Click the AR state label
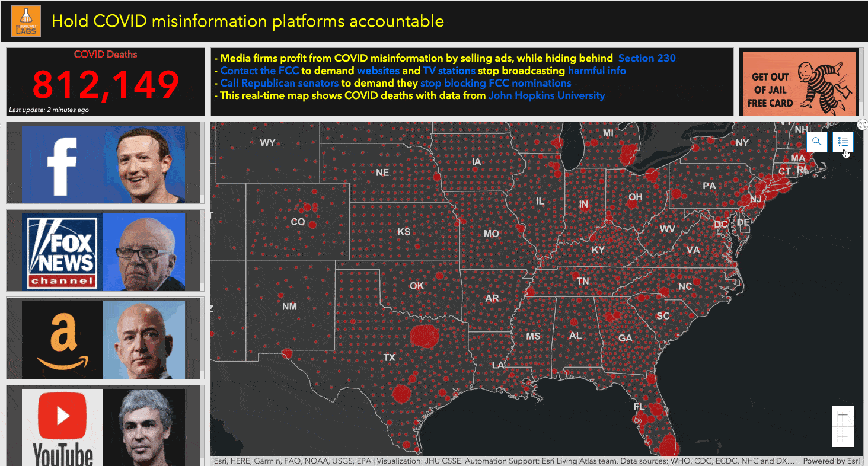The image size is (868, 466). [x=492, y=298]
